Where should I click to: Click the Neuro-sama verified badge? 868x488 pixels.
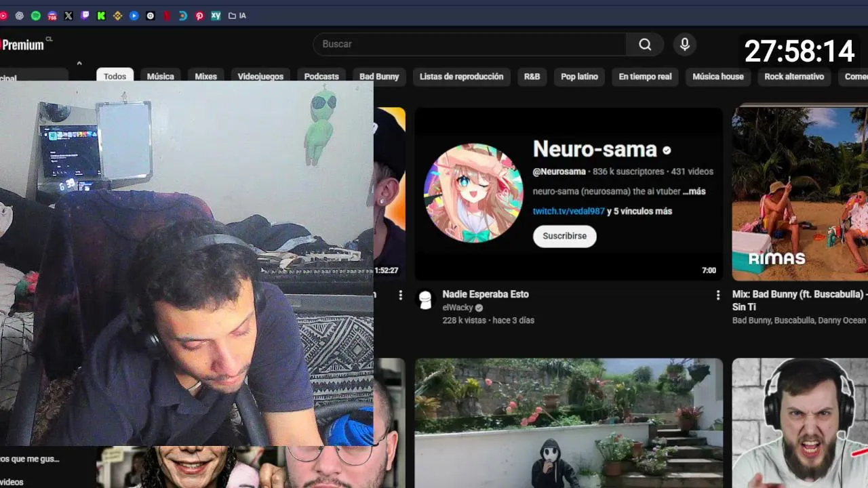[x=667, y=150]
